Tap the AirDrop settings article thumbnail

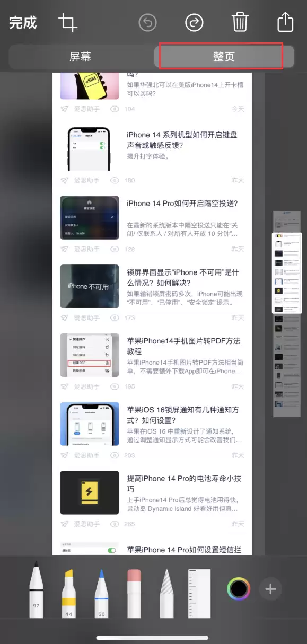[90, 217]
